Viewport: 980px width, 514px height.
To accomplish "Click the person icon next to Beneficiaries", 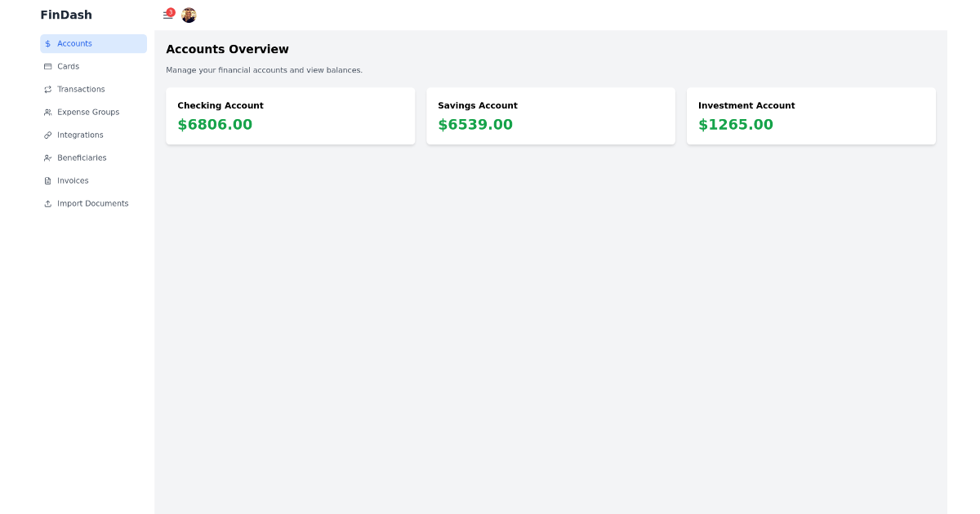I will point(48,157).
